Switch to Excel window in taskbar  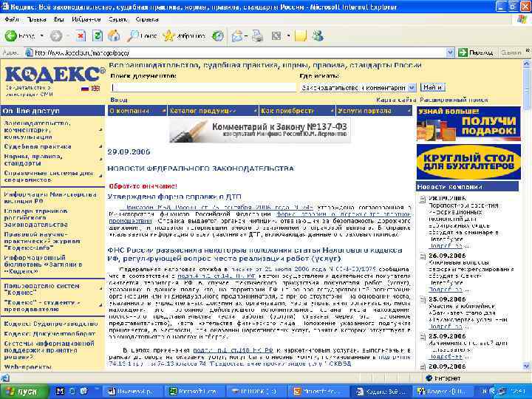[x=194, y=392]
